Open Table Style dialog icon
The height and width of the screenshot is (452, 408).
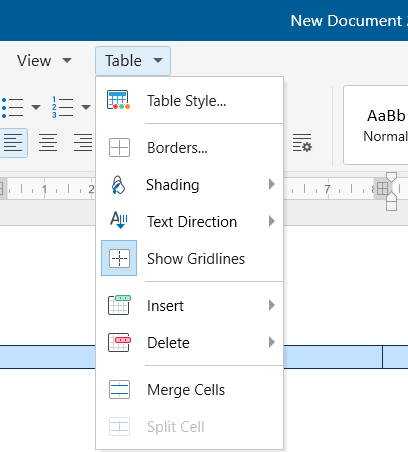point(119,100)
